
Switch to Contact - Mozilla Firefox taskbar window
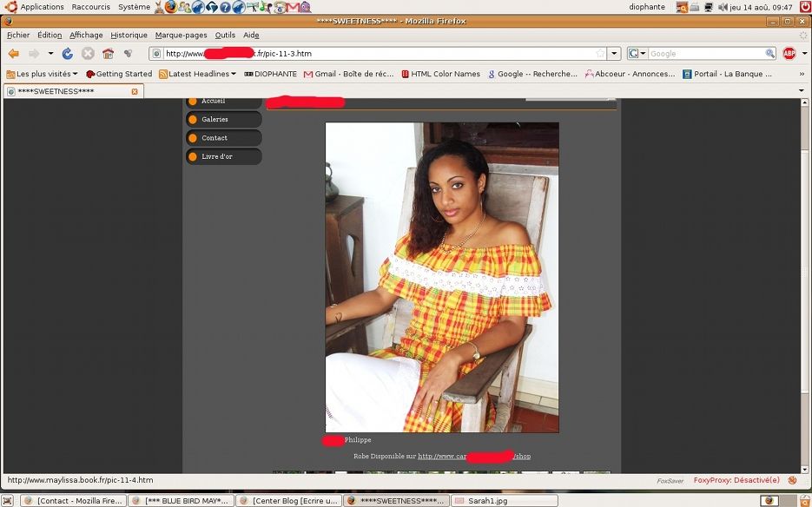74,501
